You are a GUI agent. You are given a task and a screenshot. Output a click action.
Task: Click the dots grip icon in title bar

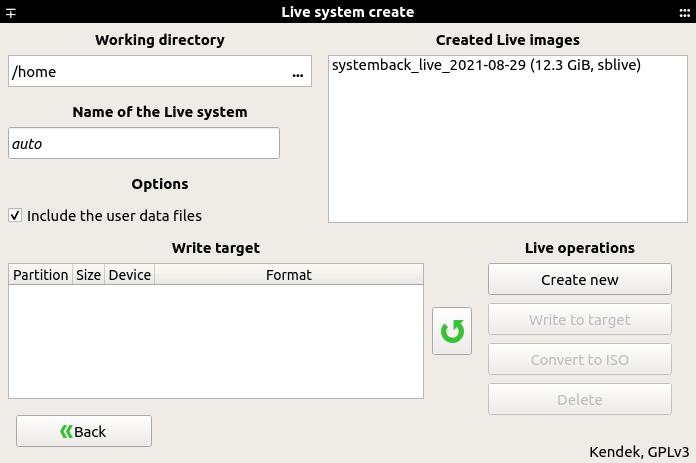pyautogui.click(x=684, y=13)
